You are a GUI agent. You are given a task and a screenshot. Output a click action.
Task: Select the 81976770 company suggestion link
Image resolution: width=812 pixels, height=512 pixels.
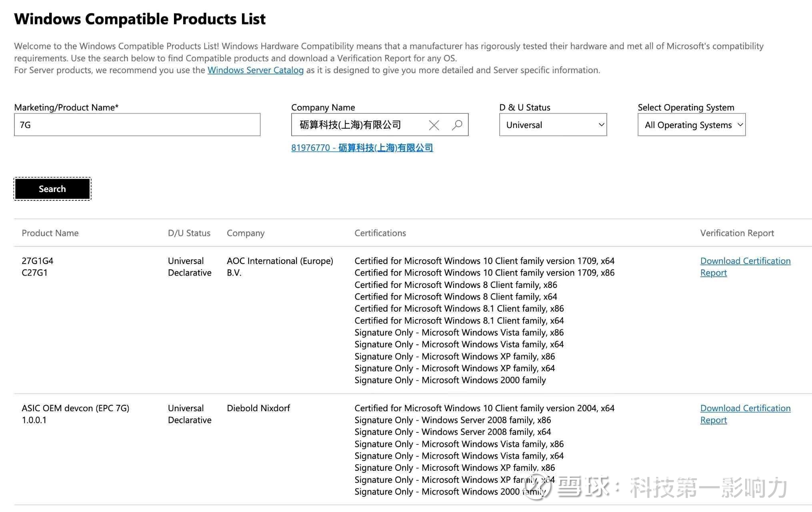[x=362, y=148]
